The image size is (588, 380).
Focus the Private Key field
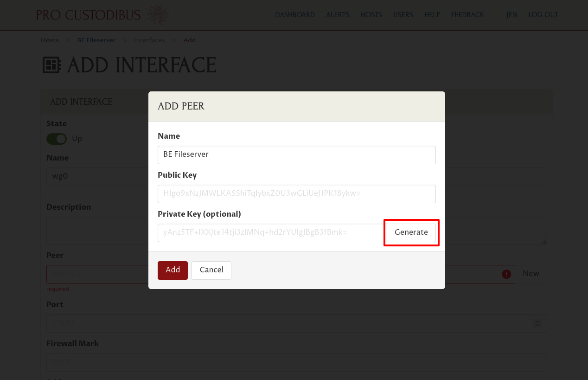[x=272, y=232]
